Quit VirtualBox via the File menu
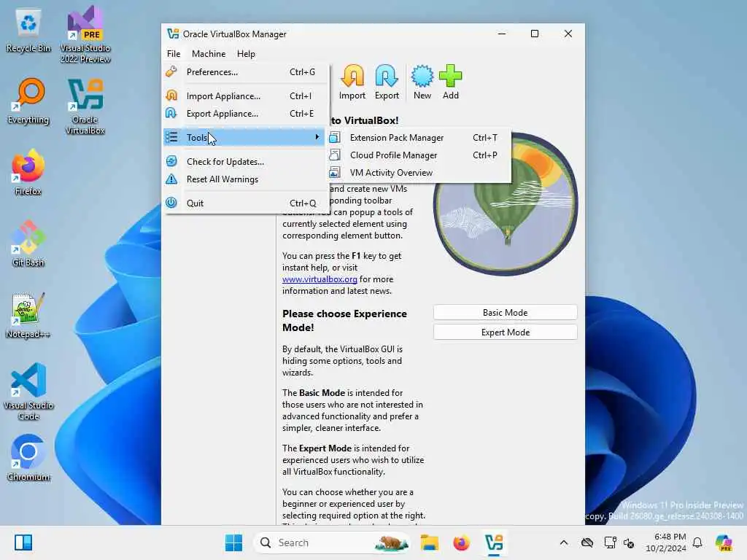Viewport: 747px width, 560px height. point(246,203)
